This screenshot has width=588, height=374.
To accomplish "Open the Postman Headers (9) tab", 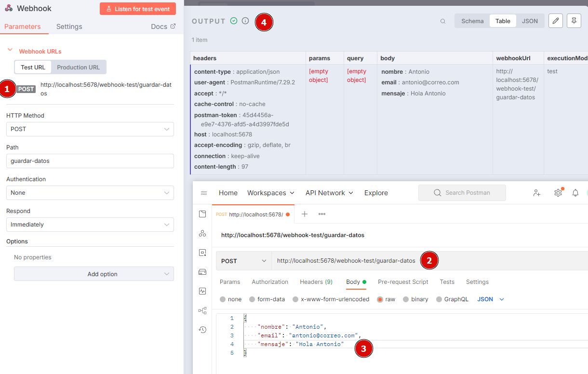I will click(x=316, y=282).
